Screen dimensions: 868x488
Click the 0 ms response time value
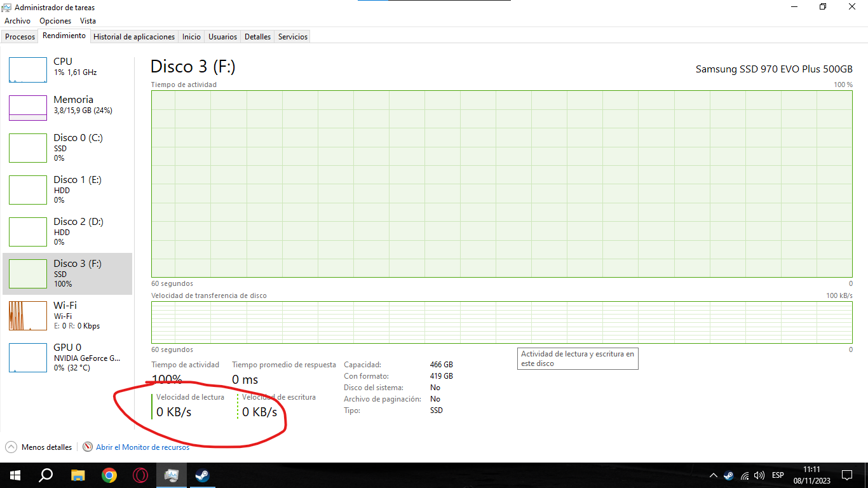coord(245,379)
